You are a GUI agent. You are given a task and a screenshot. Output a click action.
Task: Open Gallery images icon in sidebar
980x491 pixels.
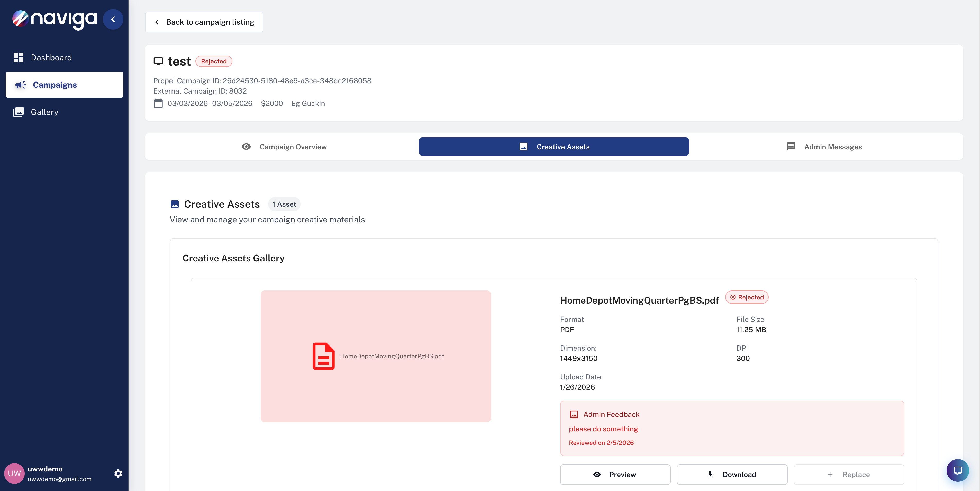(18, 112)
